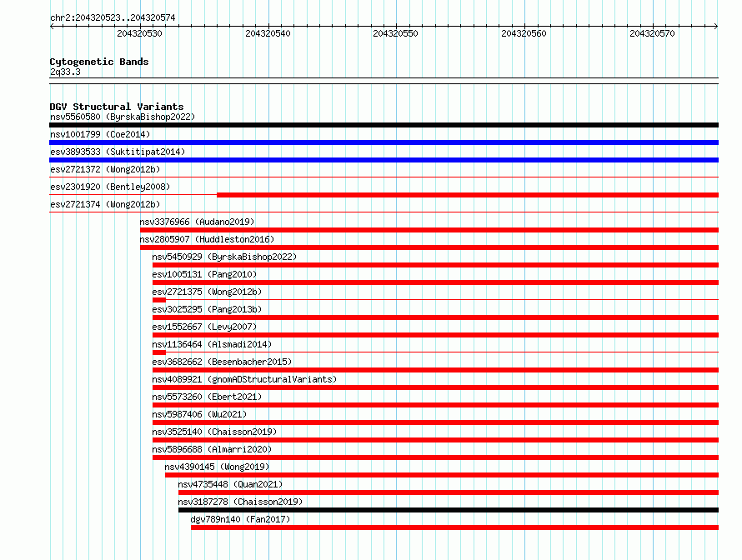The image size is (742, 560).
Task: Click the red bar under nsv3525140
Action: (435, 440)
